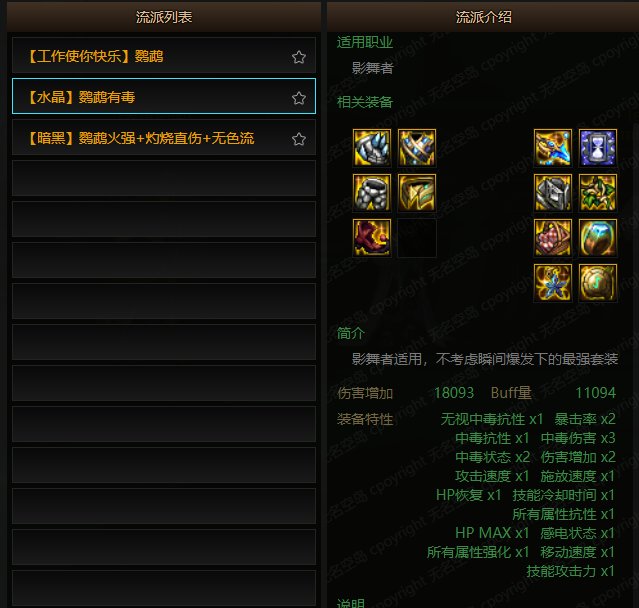Select the golden crossed-strap armor icon

[x=416, y=148]
